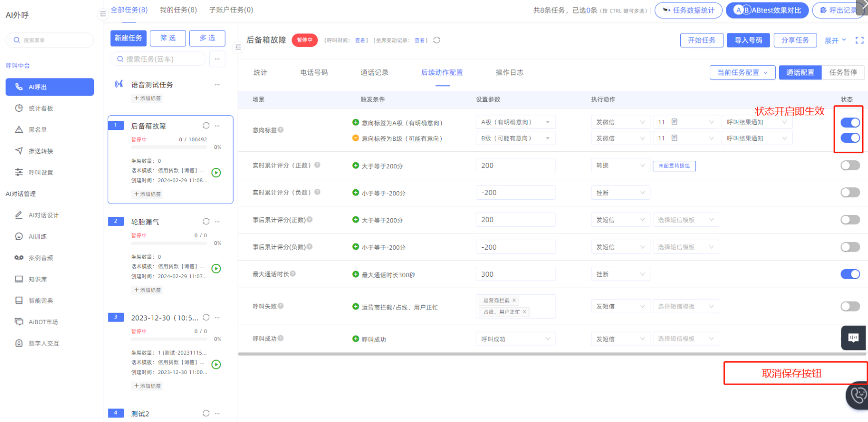Open 挂断 action dropdown for 最大通话时长
868x422 pixels.
click(x=620, y=274)
